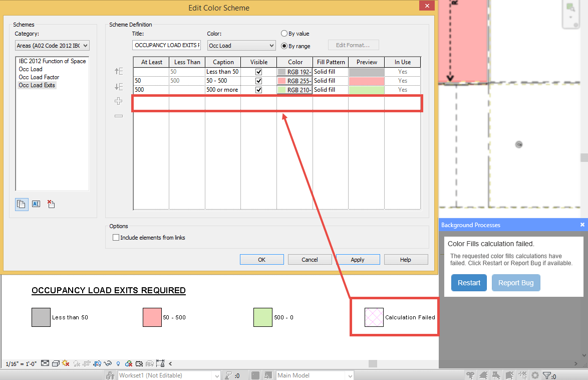588x380 pixels.
Task: Enable 'Include elements from links'
Action: point(116,237)
